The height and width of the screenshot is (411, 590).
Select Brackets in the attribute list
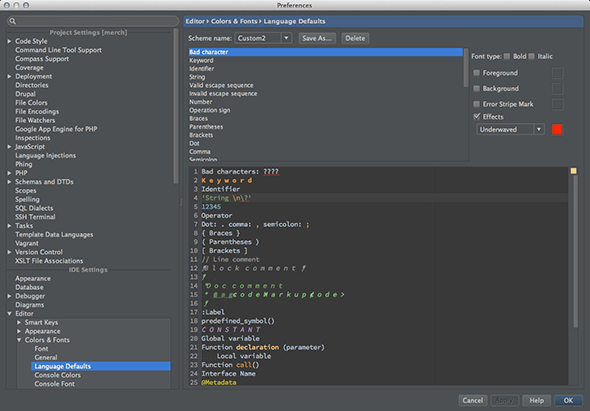pos(201,135)
